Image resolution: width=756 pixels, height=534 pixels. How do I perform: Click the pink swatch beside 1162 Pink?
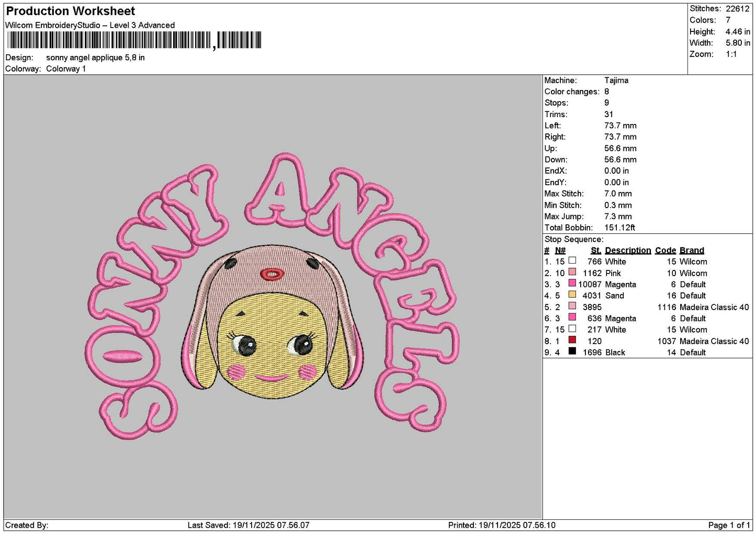[572, 272]
